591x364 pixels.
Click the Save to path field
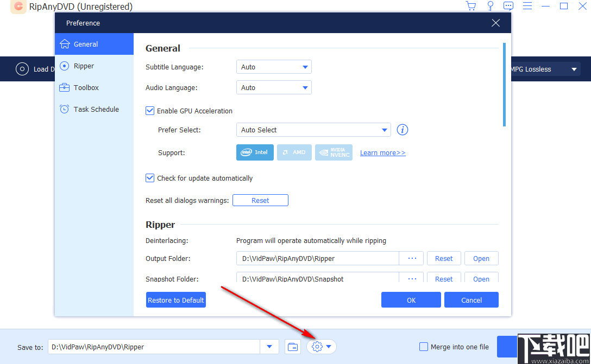(x=154, y=347)
